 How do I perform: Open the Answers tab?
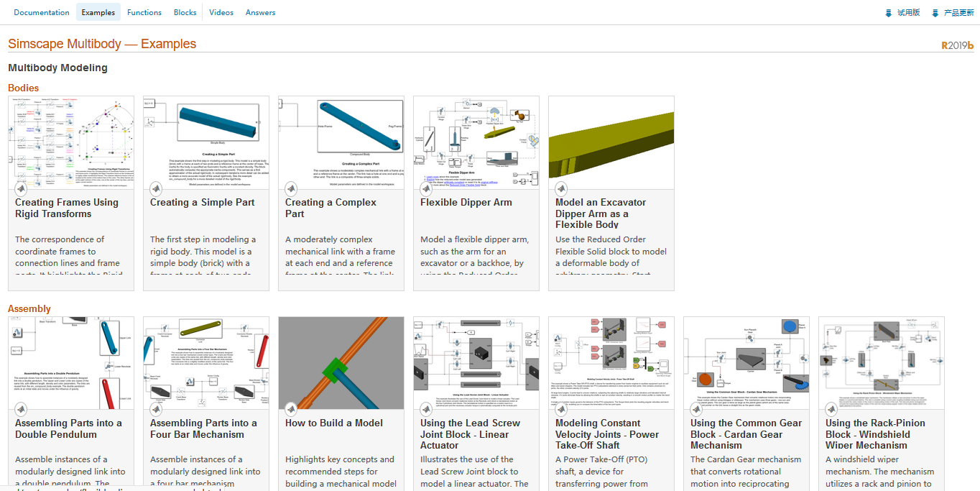[x=260, y=12]
